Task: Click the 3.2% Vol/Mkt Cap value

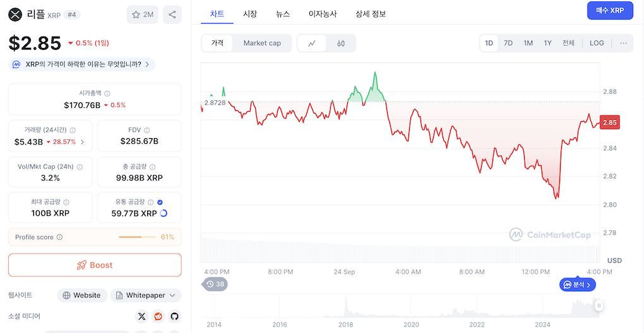Action: pyautogui.click(x=50, y=178)
